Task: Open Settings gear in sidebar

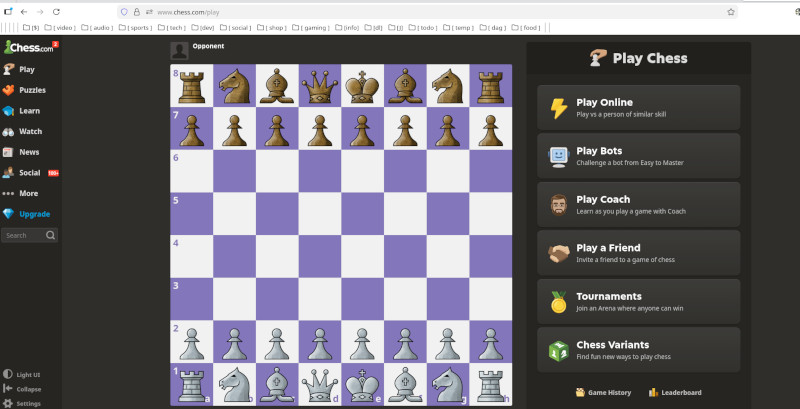Action: [21, 403]
